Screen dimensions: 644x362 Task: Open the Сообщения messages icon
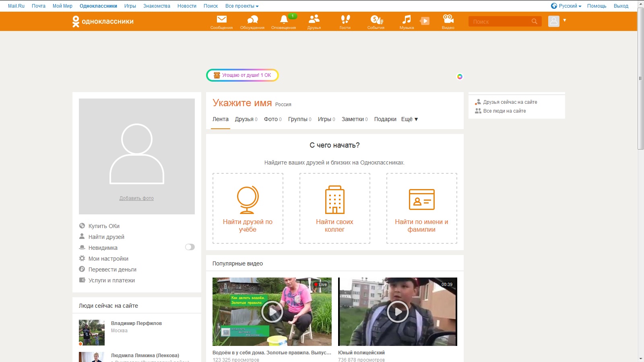222,19
